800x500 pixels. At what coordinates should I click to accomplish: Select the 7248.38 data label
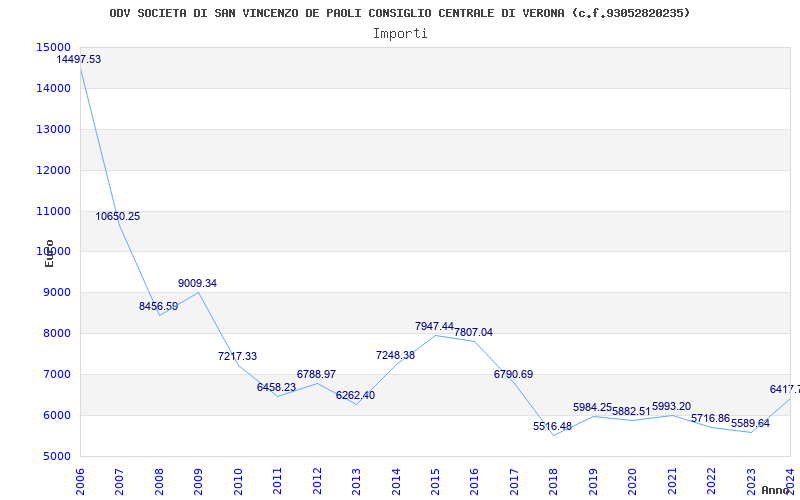click(395, 356)
